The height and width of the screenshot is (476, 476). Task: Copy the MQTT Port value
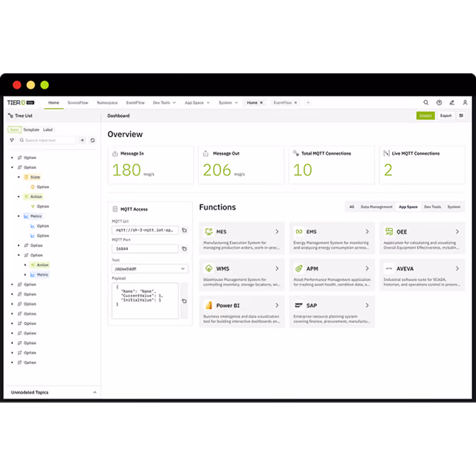tap(184, 249)
